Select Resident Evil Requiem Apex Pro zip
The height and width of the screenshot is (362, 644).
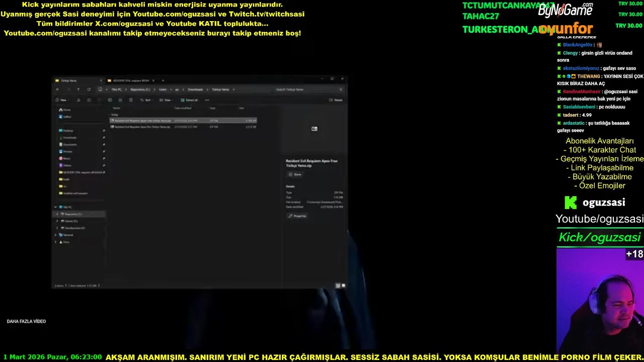183,127
